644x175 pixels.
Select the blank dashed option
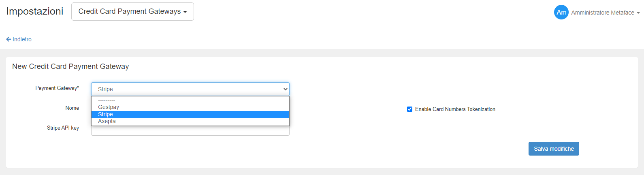tap(107, 100)
